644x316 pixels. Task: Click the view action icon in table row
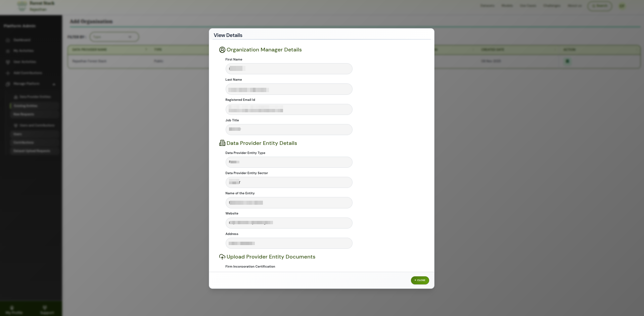[x=567, y=61]
